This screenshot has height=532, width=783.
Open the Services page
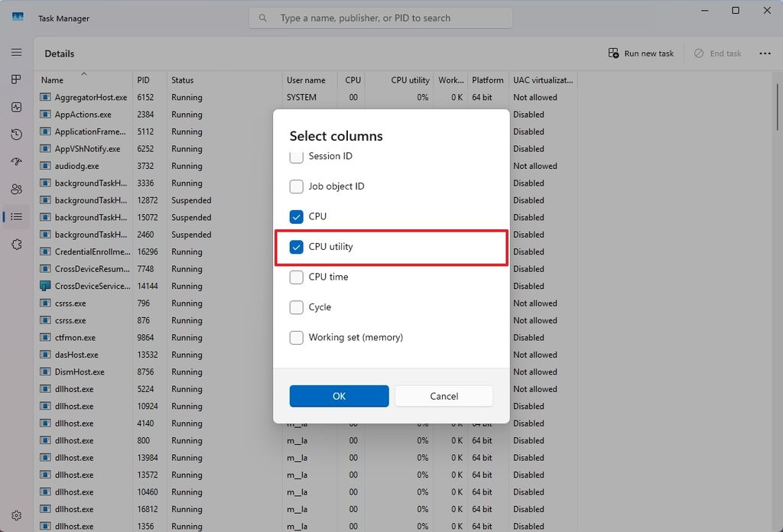(16, 244)
